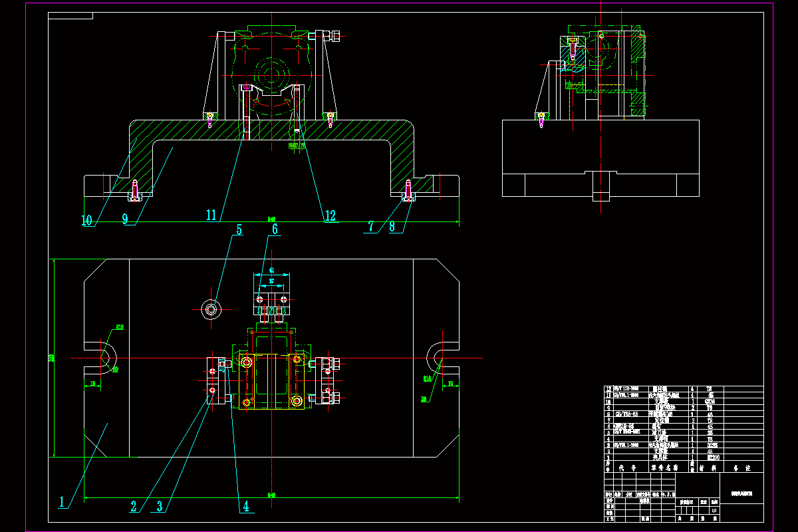Select part balloon number 12

point(329,216)
